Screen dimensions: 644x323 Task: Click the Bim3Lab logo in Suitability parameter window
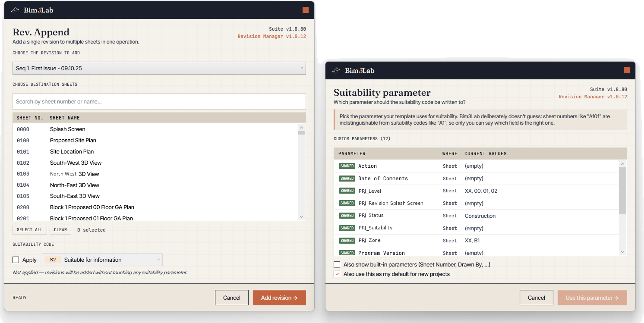pos(353,70)
